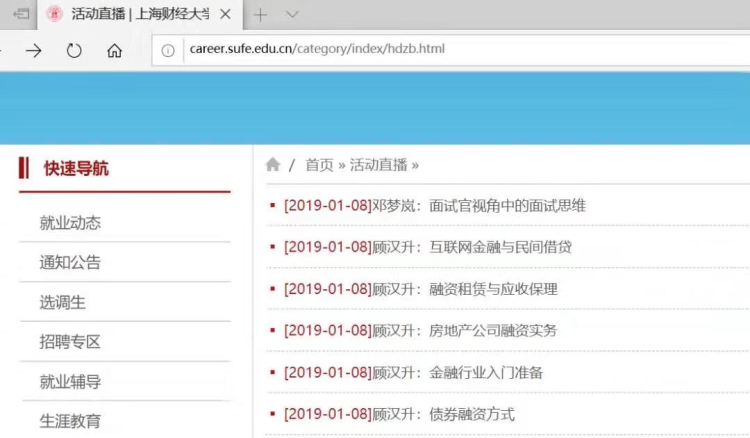Viewport: 750px width, 438px height.
Task: Select 生涯教育 from quick navigation
Action: point(70,421)
